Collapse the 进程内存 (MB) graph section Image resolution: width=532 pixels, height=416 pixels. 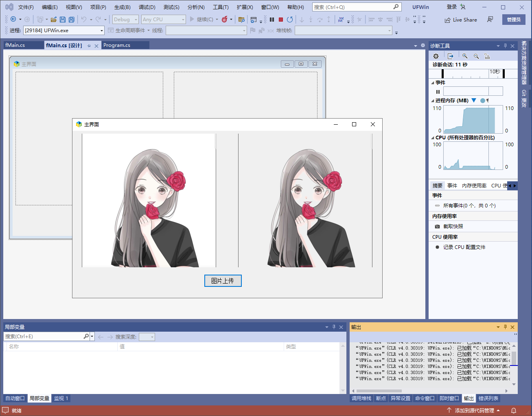[x=433, y=101]
